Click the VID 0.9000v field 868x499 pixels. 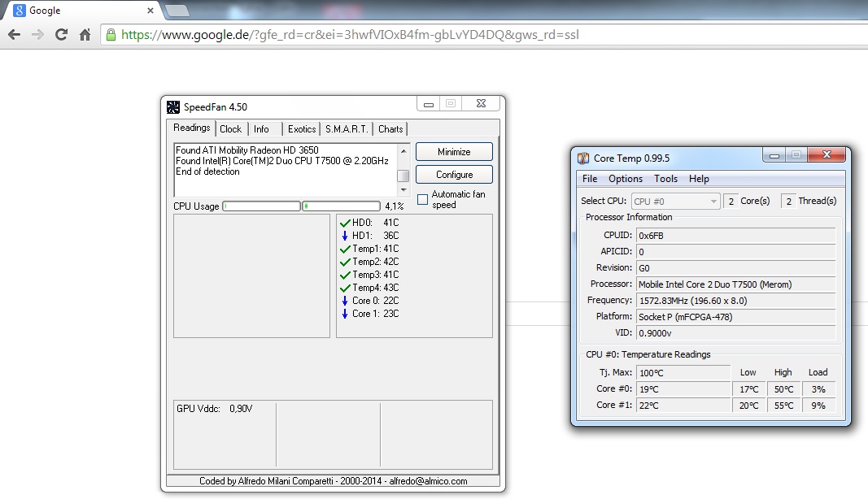click(x=735, y=333)
